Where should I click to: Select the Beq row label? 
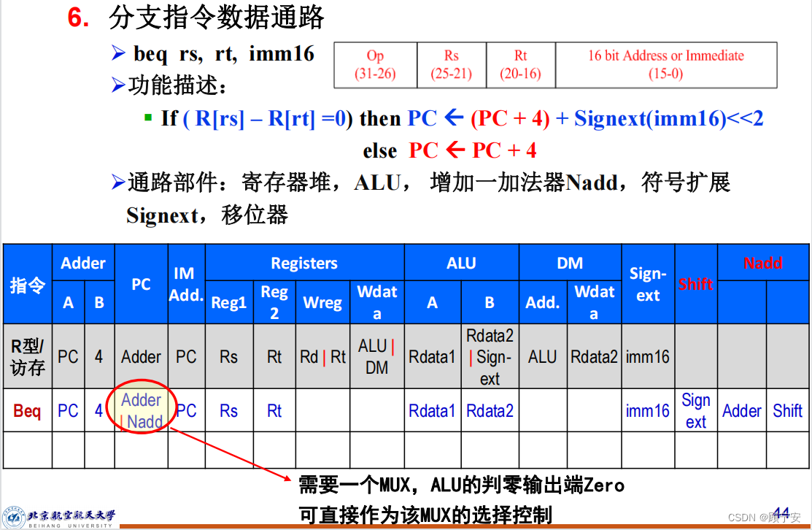(27, 410)
